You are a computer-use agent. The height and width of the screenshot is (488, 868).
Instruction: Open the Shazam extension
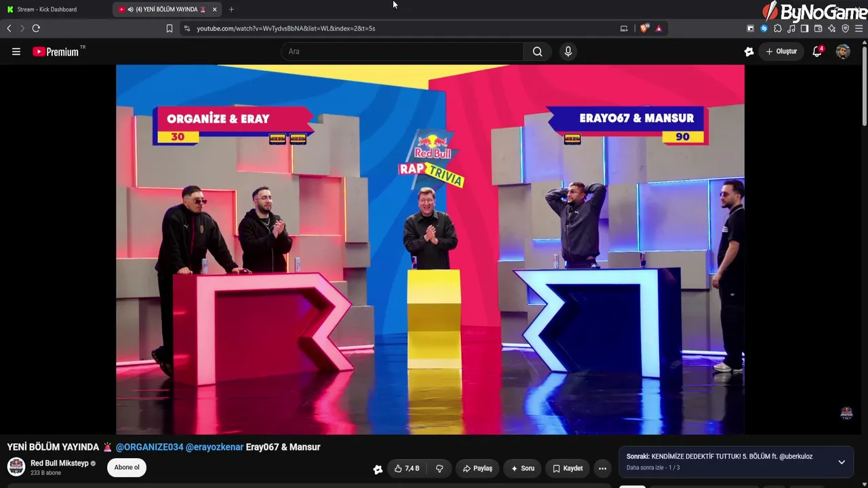pyautogui.click(x=764, y=28)
